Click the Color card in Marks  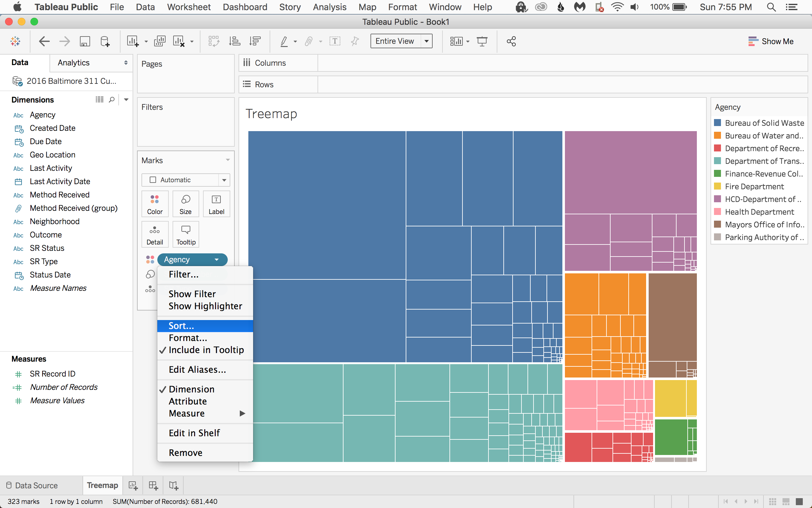pos(155,204)
